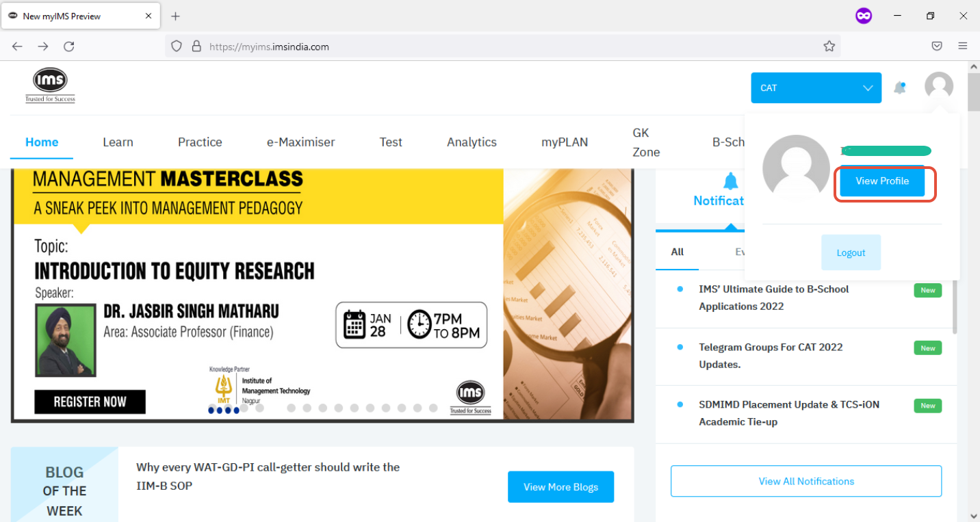
Task: Close the New myIMS Preview tab
Action: pyautogui.click(x=149, y=16)
